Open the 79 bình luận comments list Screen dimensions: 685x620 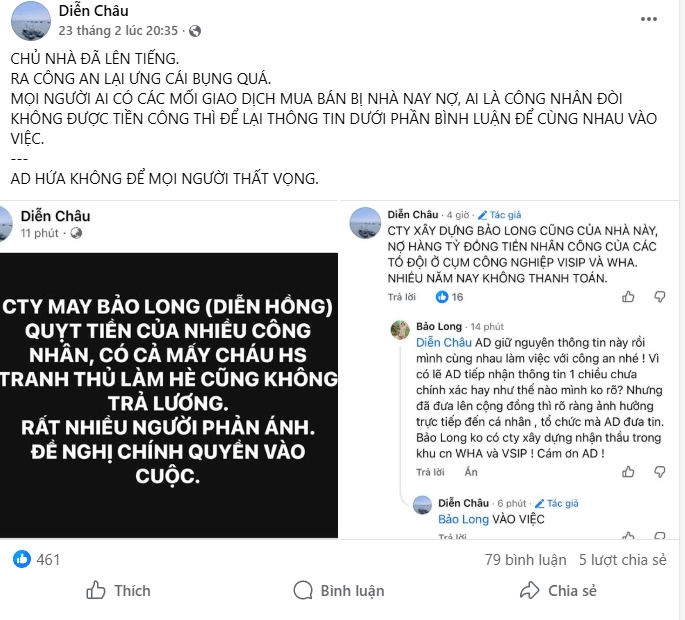(525, 560)
